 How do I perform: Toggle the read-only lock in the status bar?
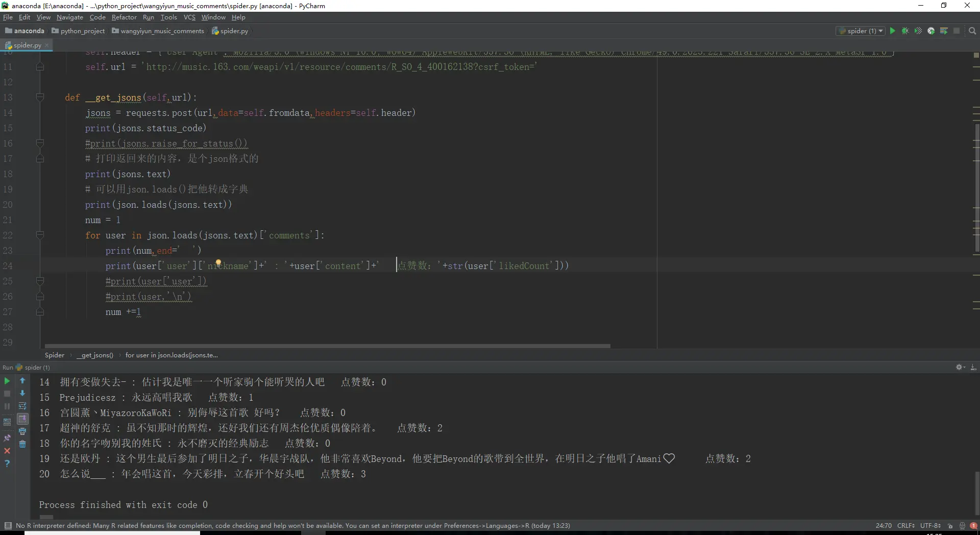click(950, 526)
